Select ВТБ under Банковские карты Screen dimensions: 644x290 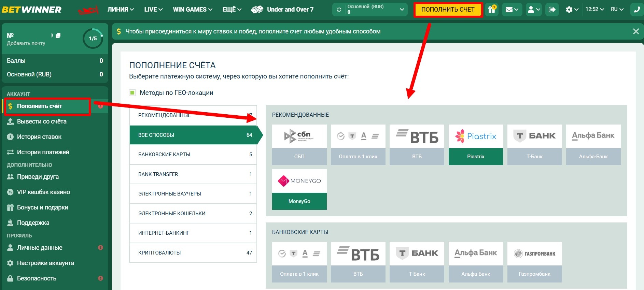click(x=358, y=262)
